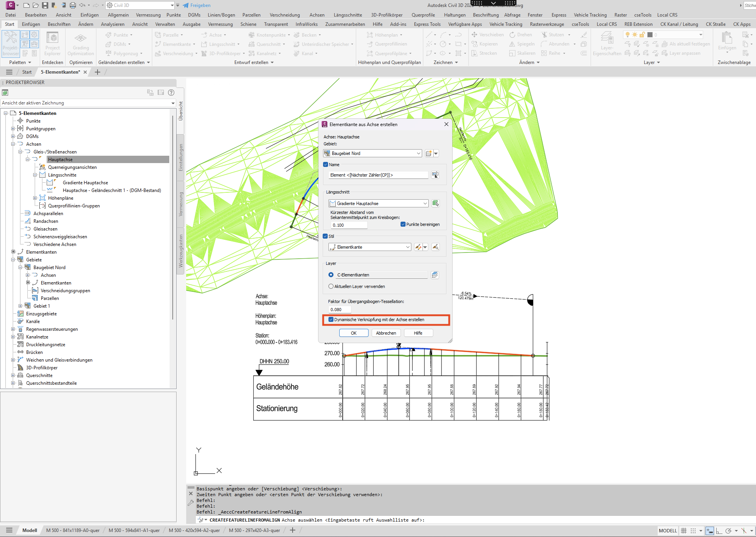The image size is (756, 537).
Task: Click the print icon in the quick access toolbar
Action: coord(72,5)
